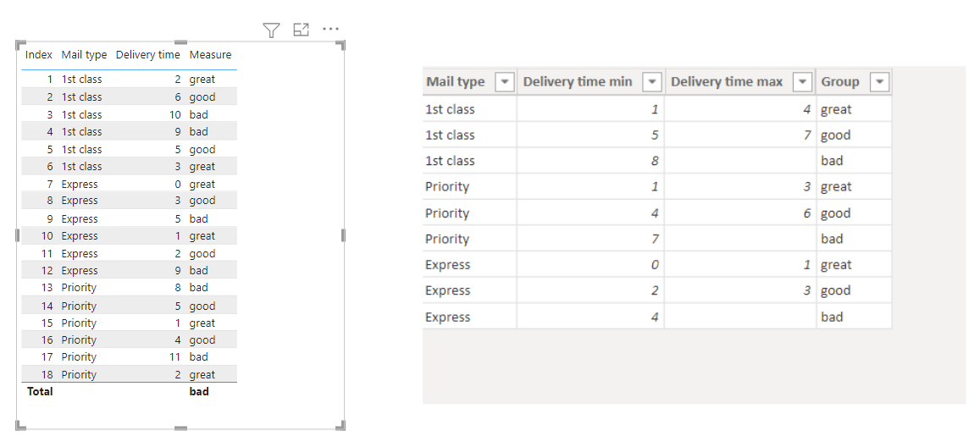Sort by the Index column header
Screen dimensions: 980x436
(39, 55)
